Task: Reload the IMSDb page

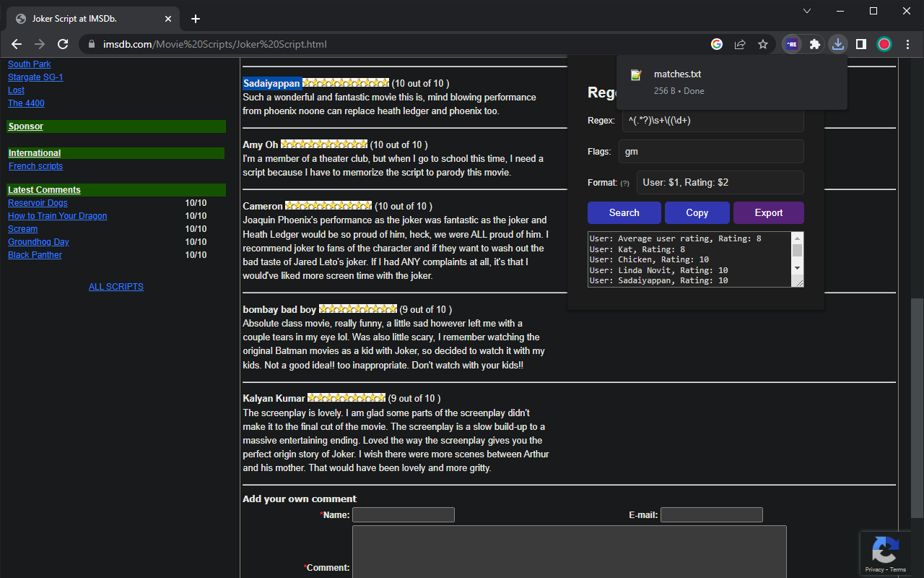Action: pos(63,44)
